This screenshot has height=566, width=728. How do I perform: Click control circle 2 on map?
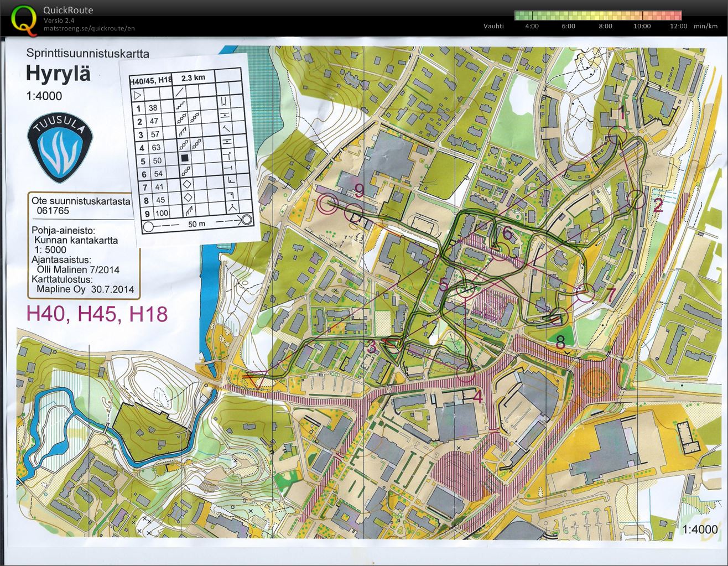(x=637, y=200)
